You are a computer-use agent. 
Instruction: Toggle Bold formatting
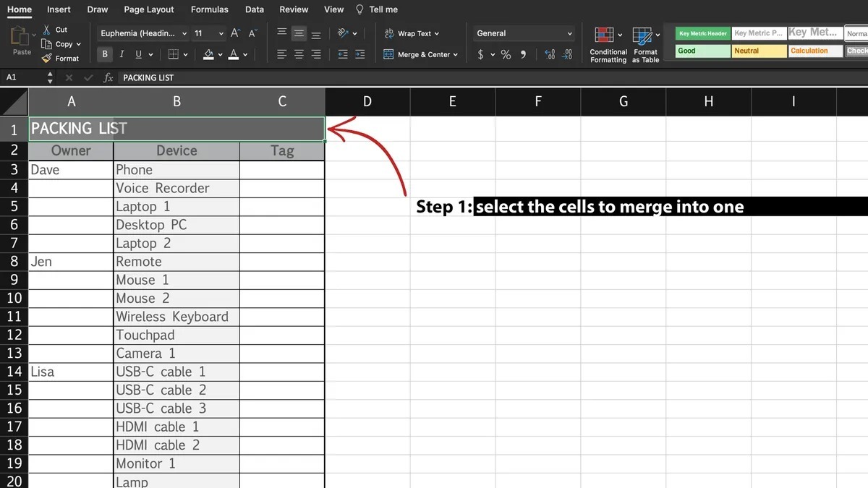click(x=105, y=54)
